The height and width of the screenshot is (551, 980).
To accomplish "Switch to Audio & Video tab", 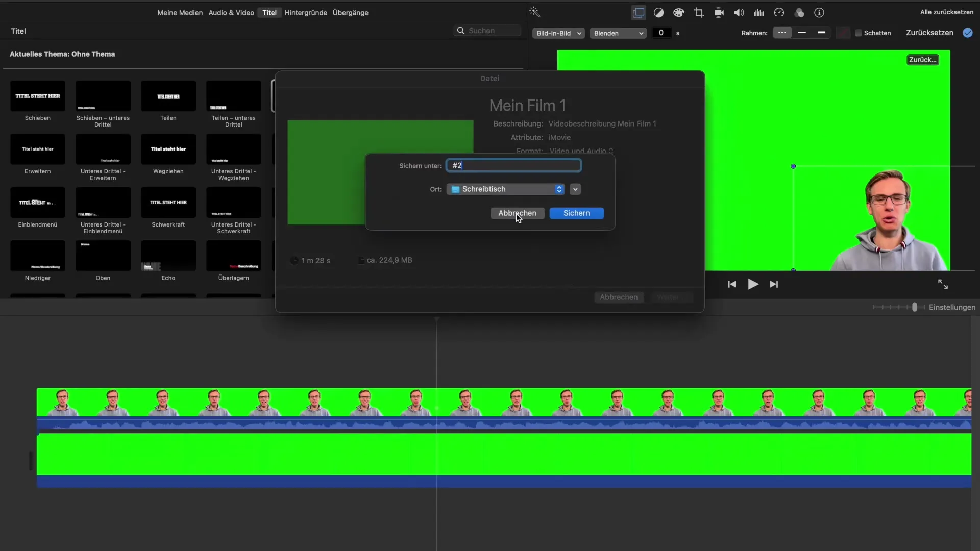I will pos(231,13).
